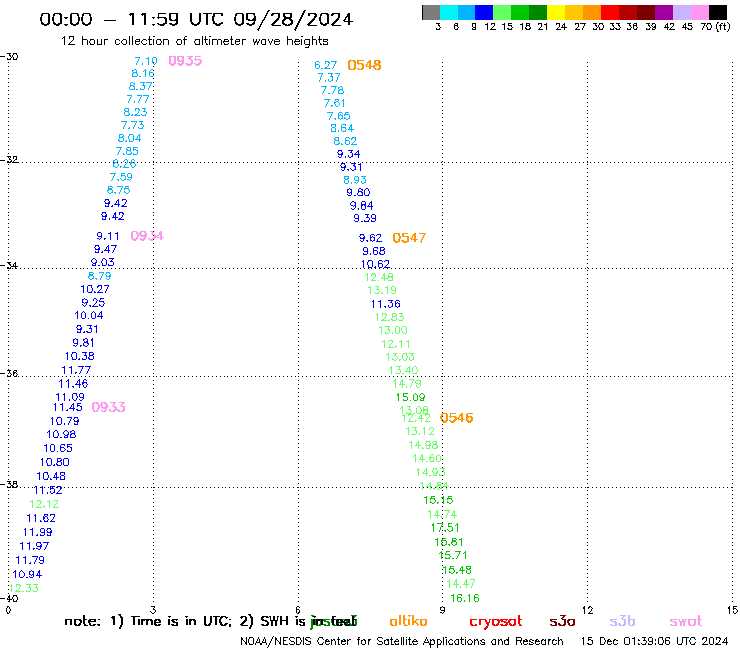Select the 6.27 wave height reading
Screen dimensions: 740x650
tap(326, 65)
